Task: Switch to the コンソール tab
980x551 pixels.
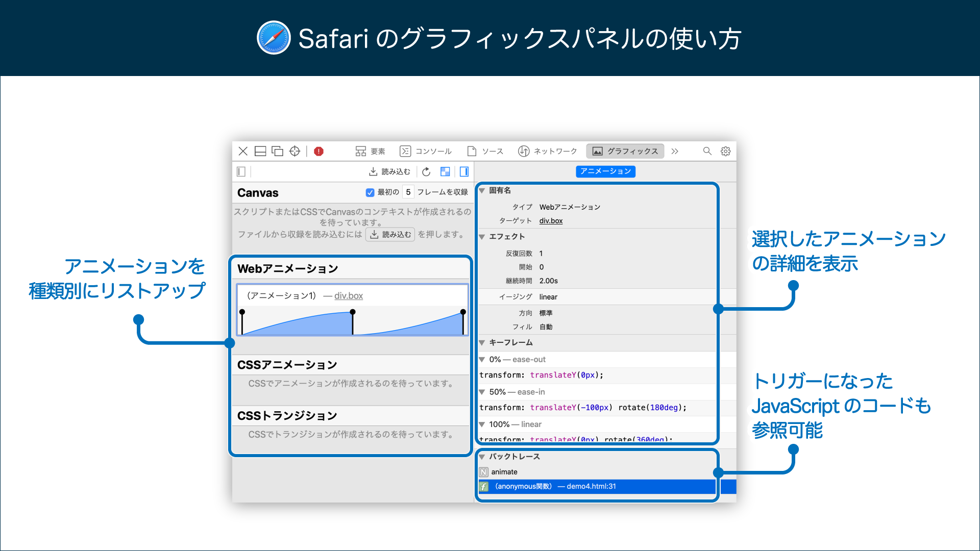Action: (426, 151)
